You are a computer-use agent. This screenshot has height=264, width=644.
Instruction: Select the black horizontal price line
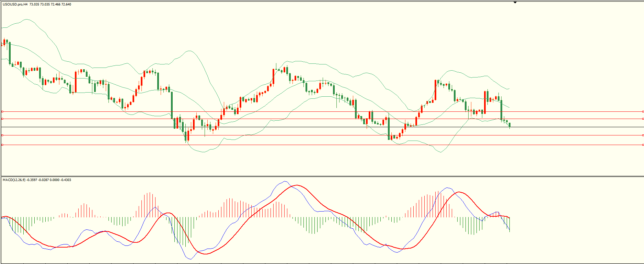coord(322,127)
